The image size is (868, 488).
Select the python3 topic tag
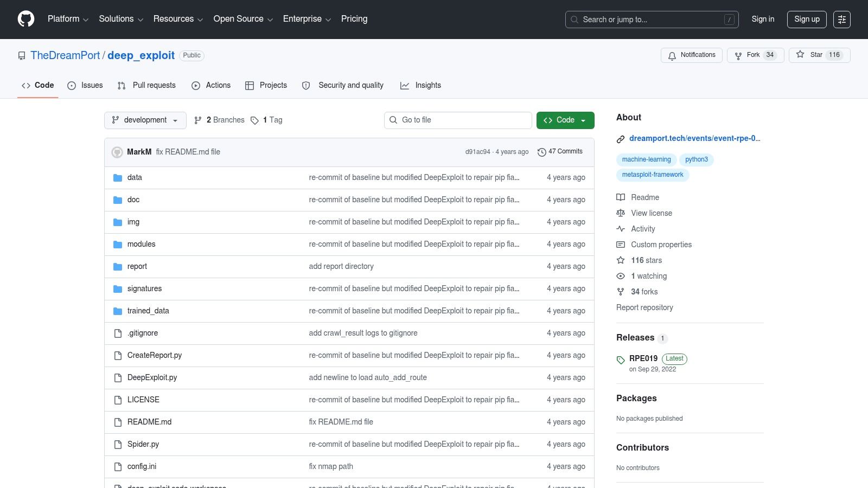pyautogui.click(x=696, y=160)
